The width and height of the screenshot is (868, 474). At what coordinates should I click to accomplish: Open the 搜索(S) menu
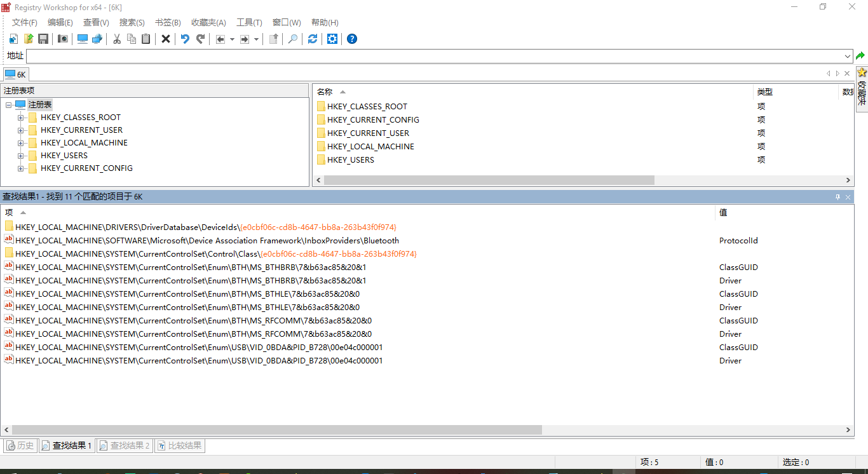click(132, 22)
